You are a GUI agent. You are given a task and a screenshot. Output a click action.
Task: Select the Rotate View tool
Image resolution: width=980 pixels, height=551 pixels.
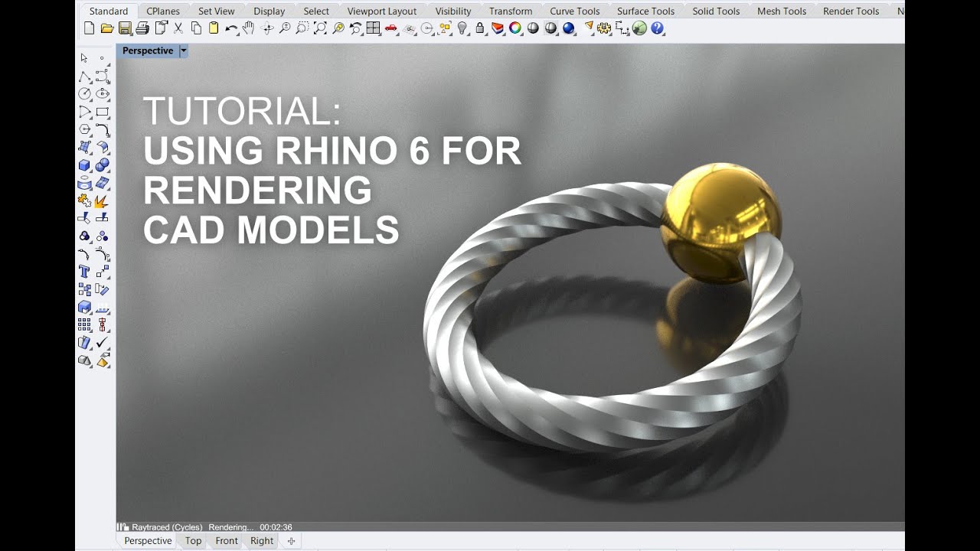tap(267, 28)
